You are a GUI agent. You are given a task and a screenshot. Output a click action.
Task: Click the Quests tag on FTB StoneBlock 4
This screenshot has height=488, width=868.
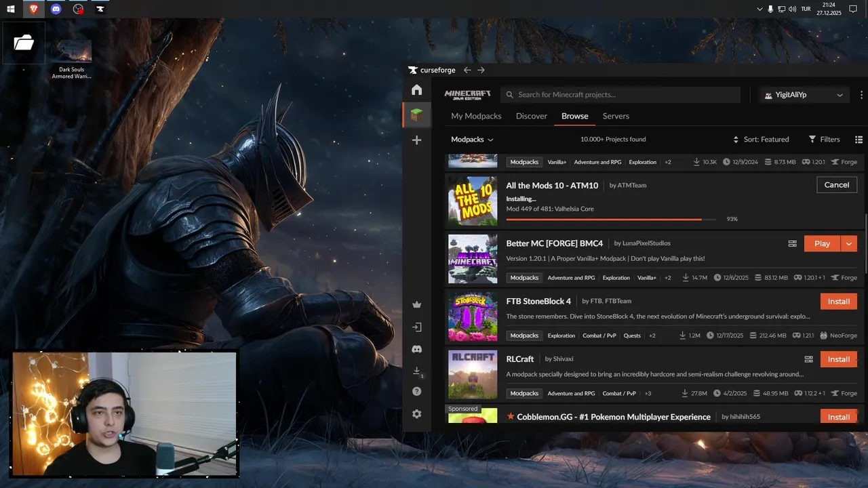pyautogui.click(x=632, y=335)
